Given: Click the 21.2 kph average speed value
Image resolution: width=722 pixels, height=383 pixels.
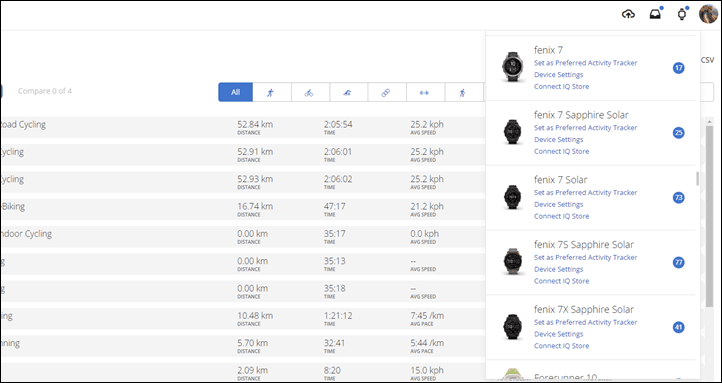Looking at the screenshot, I should pyautogui.click(x=427, y=207).
